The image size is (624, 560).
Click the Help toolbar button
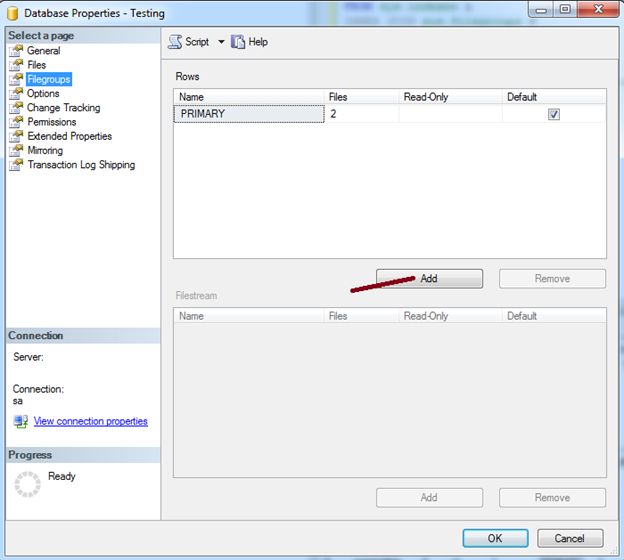[x=249, y=42]
